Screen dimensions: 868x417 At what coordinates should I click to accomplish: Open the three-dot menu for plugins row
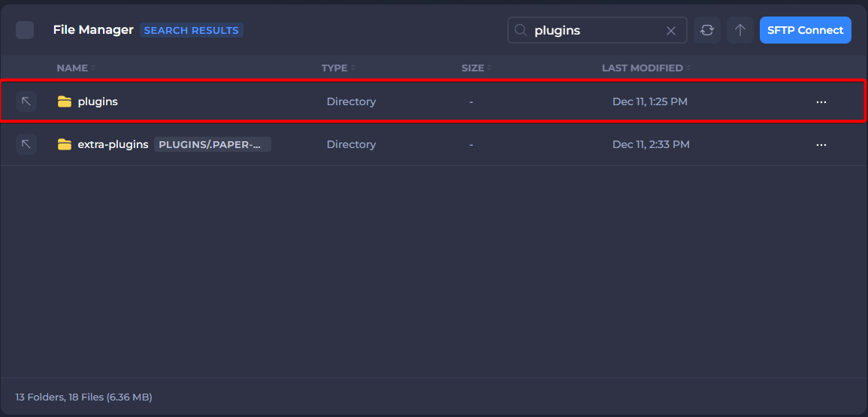(821, 101)
